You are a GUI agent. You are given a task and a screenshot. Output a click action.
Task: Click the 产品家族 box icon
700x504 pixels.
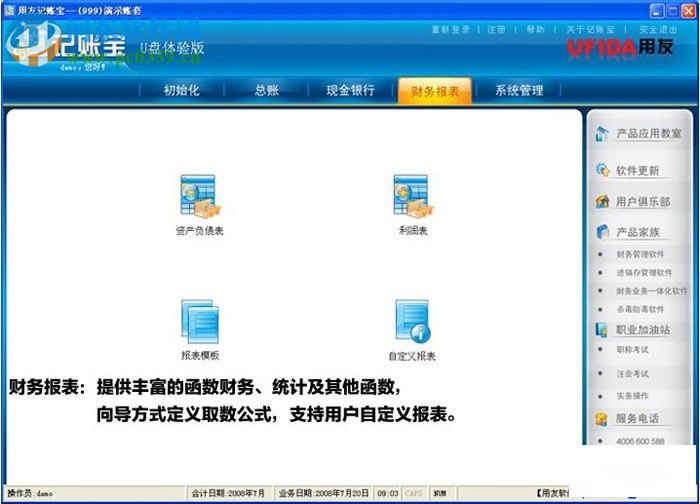(x=602, y=232)
